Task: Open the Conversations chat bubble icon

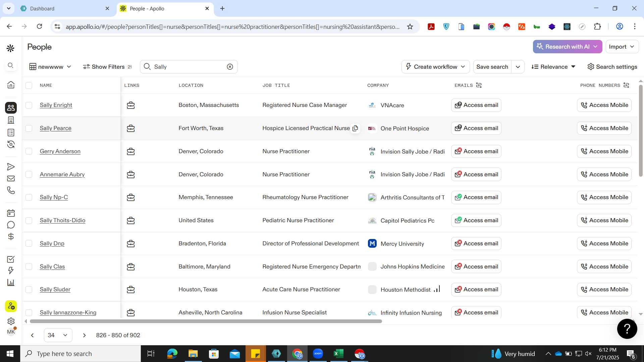Action: pos(11,225)
